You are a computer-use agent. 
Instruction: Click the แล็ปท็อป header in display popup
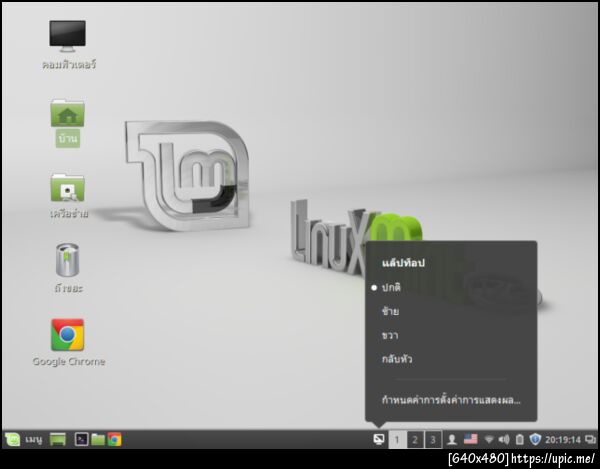click(x=403, y=263)
